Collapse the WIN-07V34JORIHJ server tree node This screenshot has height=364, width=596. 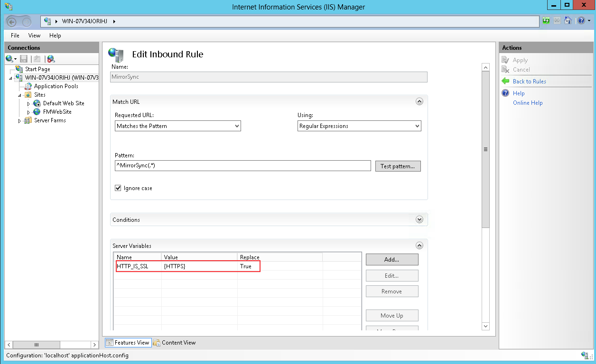(10, 78)
